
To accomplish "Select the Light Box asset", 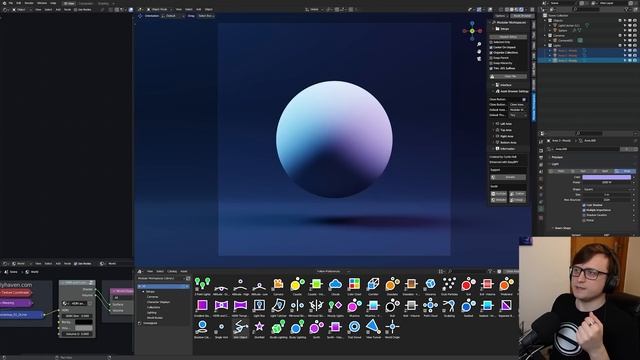I will [259, 305].
